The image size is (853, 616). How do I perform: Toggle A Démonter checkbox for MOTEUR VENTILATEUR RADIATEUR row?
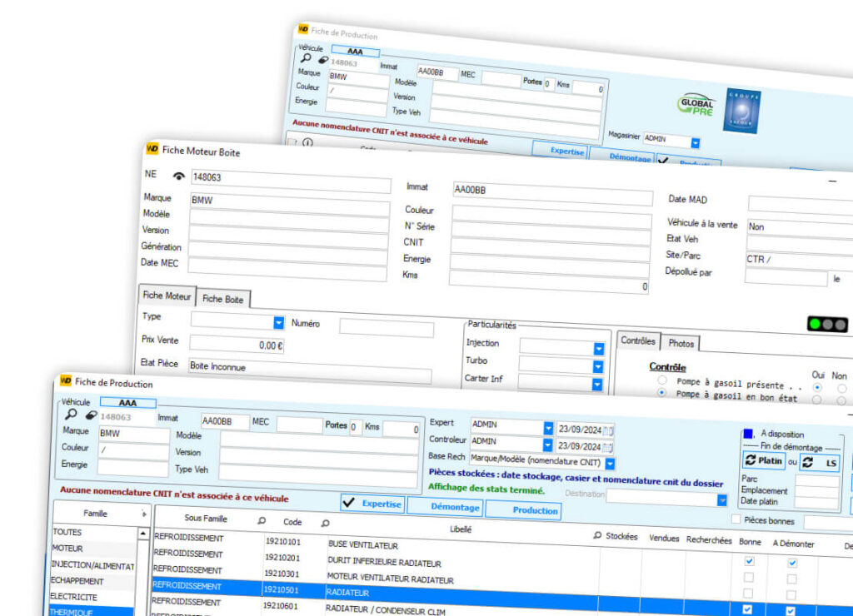(x=791, y=595)
